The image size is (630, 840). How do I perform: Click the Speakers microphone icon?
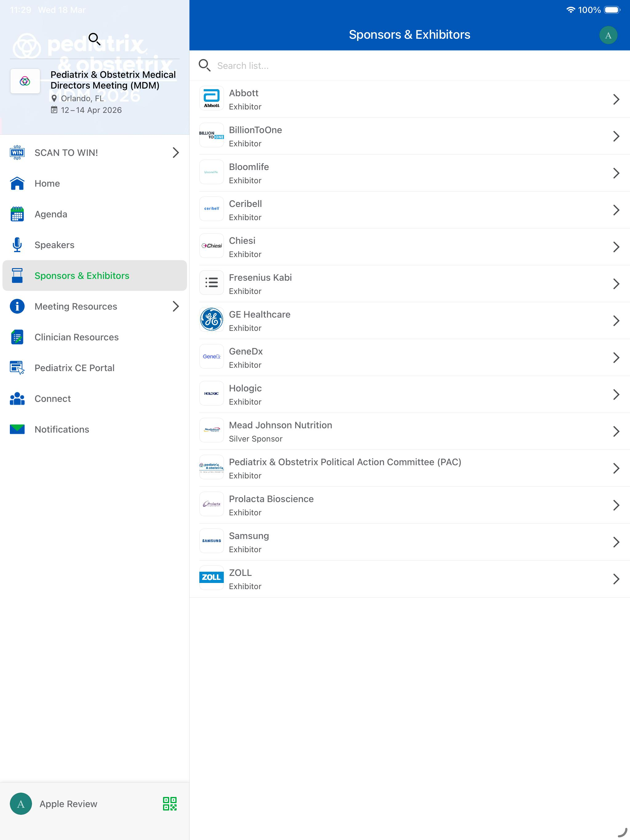17,245
